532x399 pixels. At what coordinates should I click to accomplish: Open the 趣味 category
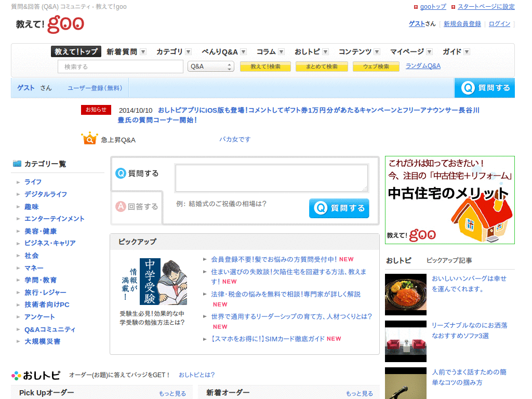tap(32, 207)
